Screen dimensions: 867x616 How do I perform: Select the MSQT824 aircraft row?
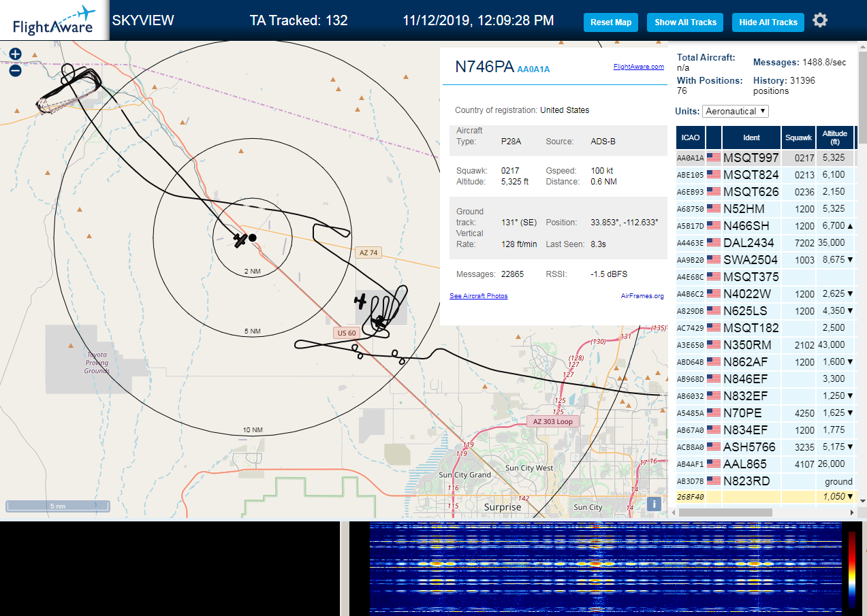coord(766,175)
